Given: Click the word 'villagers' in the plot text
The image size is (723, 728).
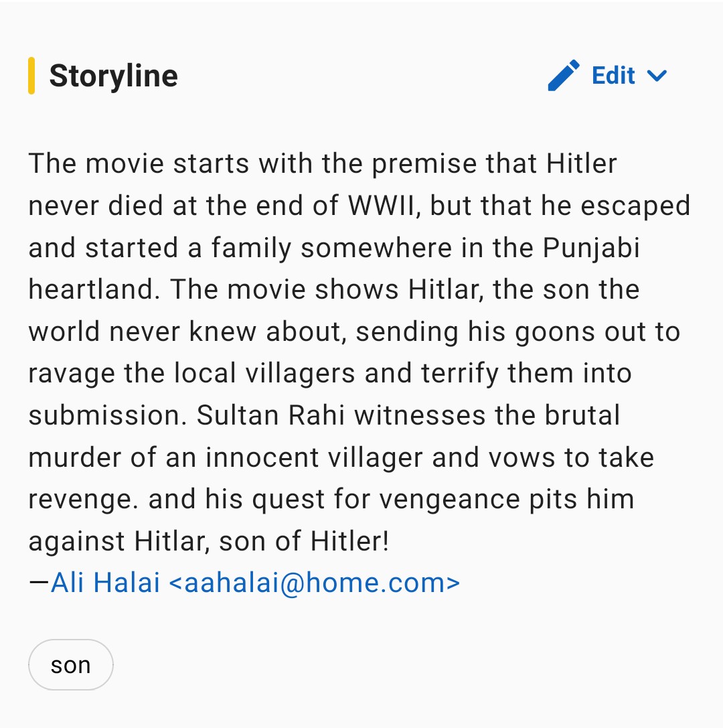Looking at the screenshot, I should tap(300, 374).
